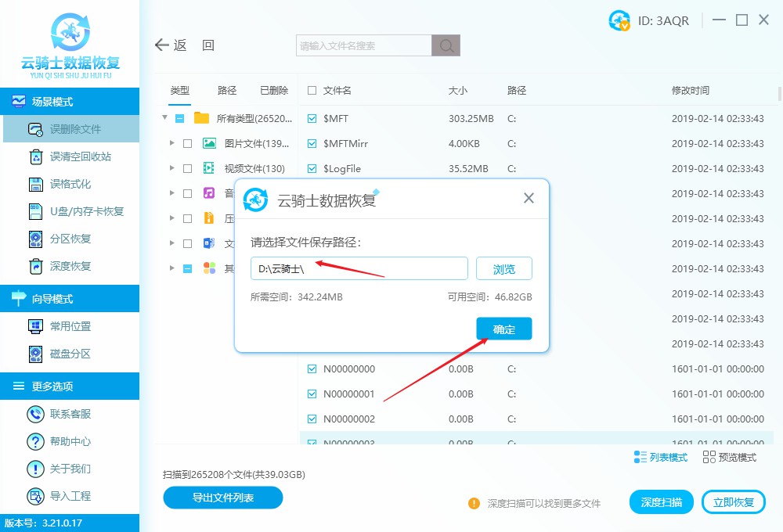Uncheck the $MFT file entry
The image size is (783, 532).
pos(312,117)
